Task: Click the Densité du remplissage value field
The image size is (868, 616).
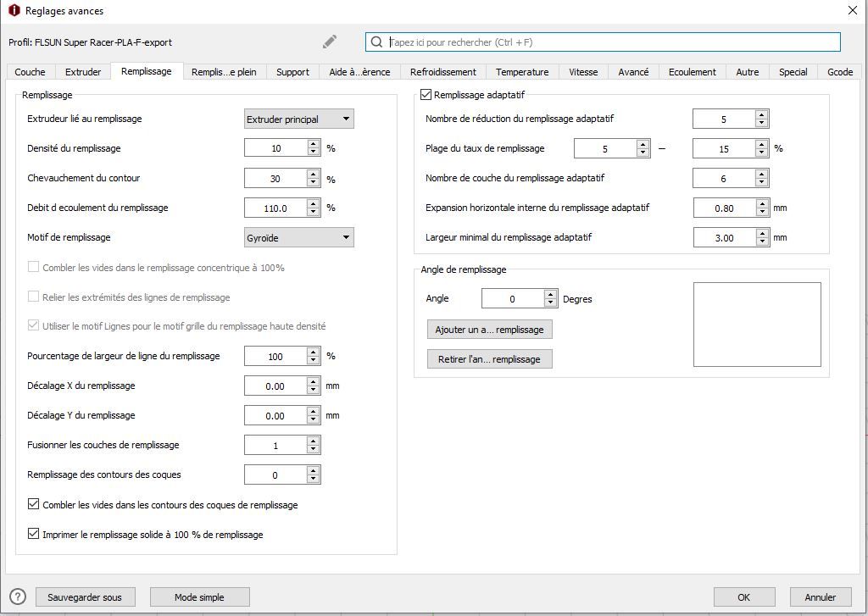Action: (x=275, y=148)
